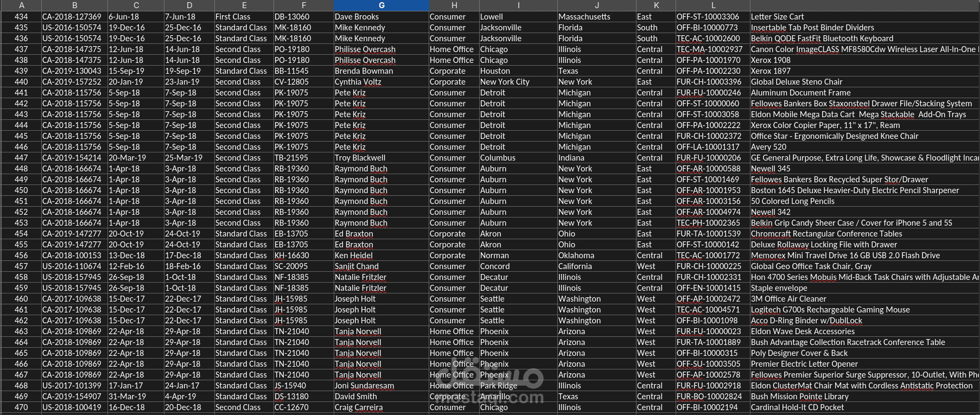980x415 pixels.
Task: Select the cell containing Lowell
Action: pyautogui.click(x=518, y=17)
